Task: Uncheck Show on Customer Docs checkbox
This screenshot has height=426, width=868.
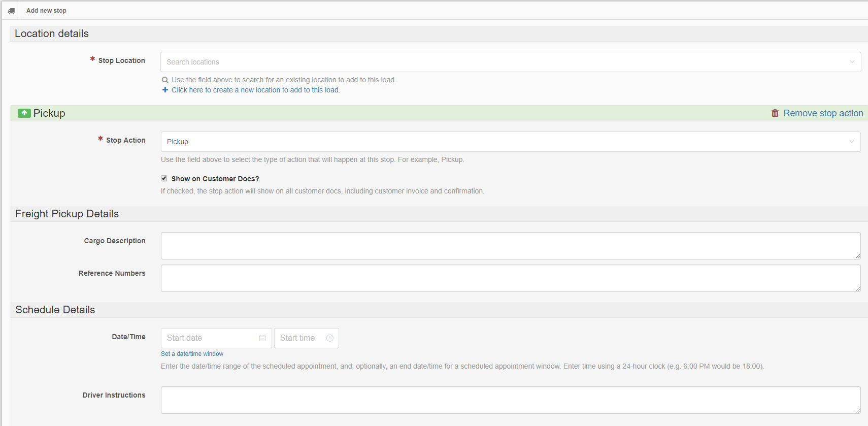Action: click(164, 178)
